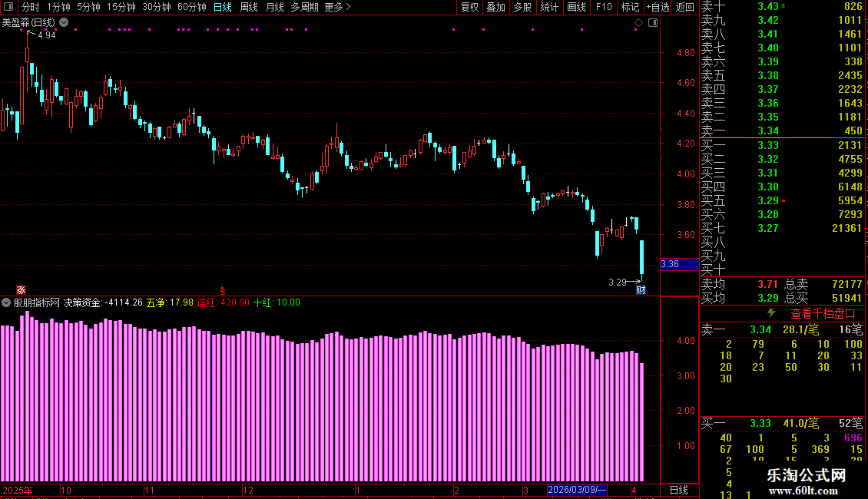Select the 1分钟 period tab
Viewport: 868px width, 499px height.
(x=58, y=7)
